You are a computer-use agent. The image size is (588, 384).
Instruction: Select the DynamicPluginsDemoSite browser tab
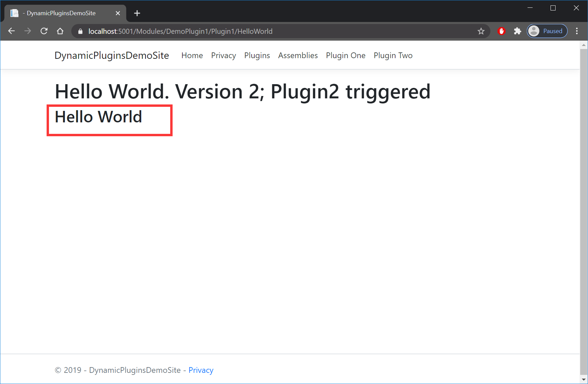click(61, 13)
